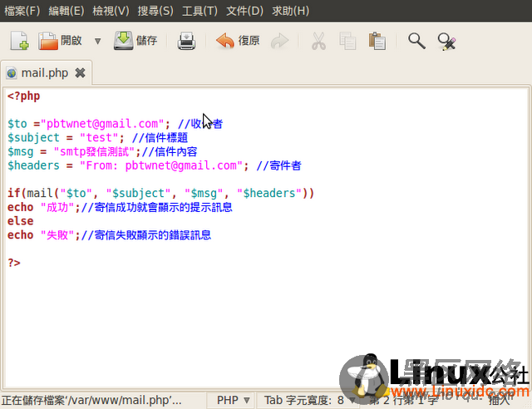The height and width of the screenshot is (409, 532).
Task: Click the "test" subject string
Action: [99, 137]
